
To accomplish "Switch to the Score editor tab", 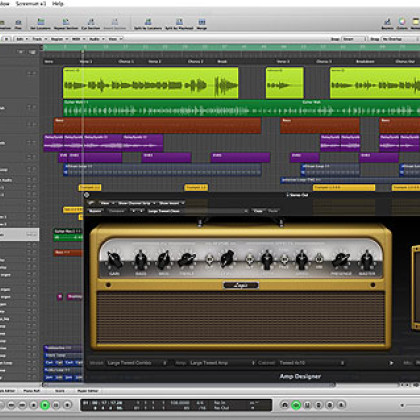I will coord(60,391).
